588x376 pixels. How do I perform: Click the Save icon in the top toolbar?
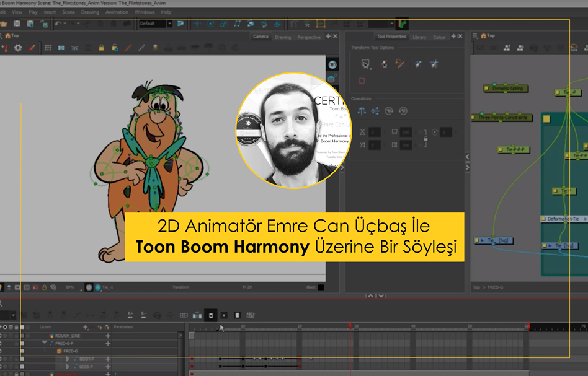point(17,24)
